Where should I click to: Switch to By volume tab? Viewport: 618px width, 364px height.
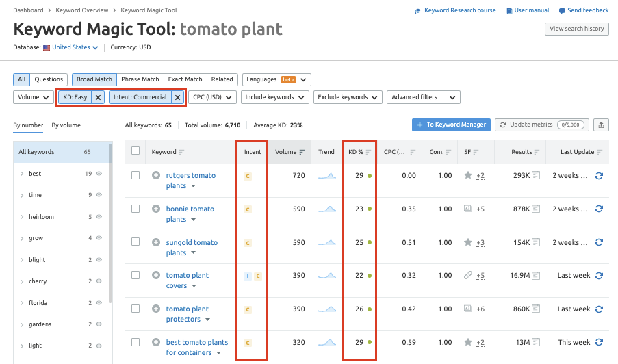coord(66,125)
